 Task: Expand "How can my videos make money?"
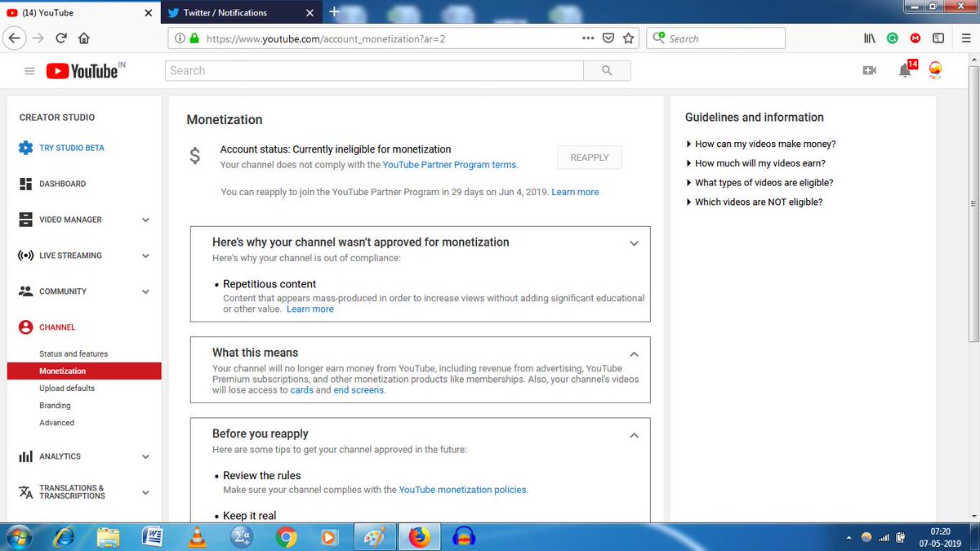click(761, 144)
